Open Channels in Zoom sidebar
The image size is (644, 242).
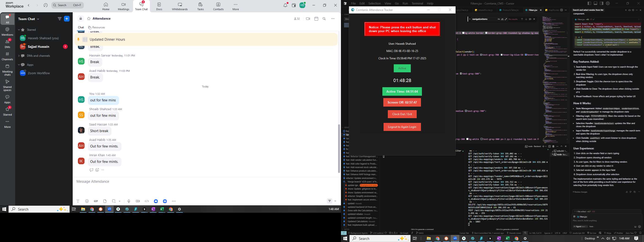[x=8, y=56]
